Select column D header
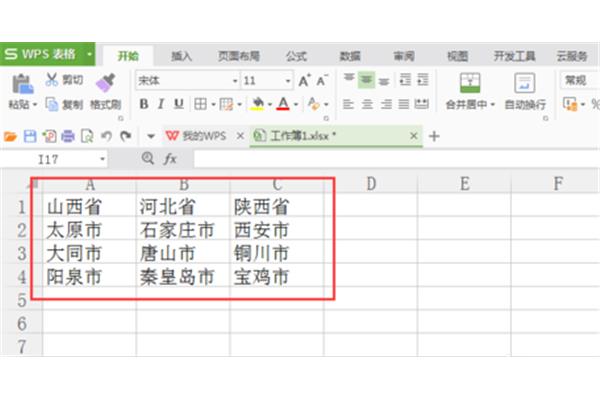Screen dimensions: 600x400 pyautogui.click(x=371, y=184)
